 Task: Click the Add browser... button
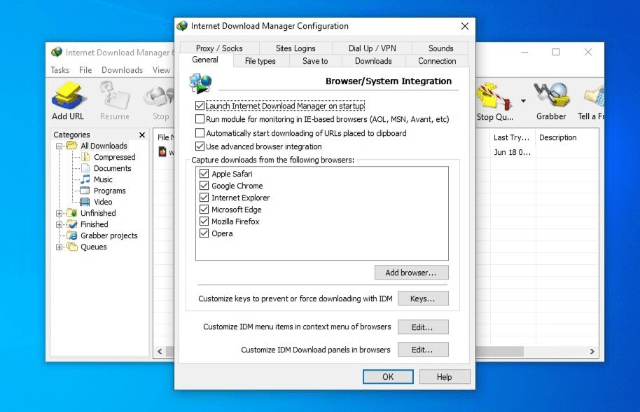click(410, 272)
